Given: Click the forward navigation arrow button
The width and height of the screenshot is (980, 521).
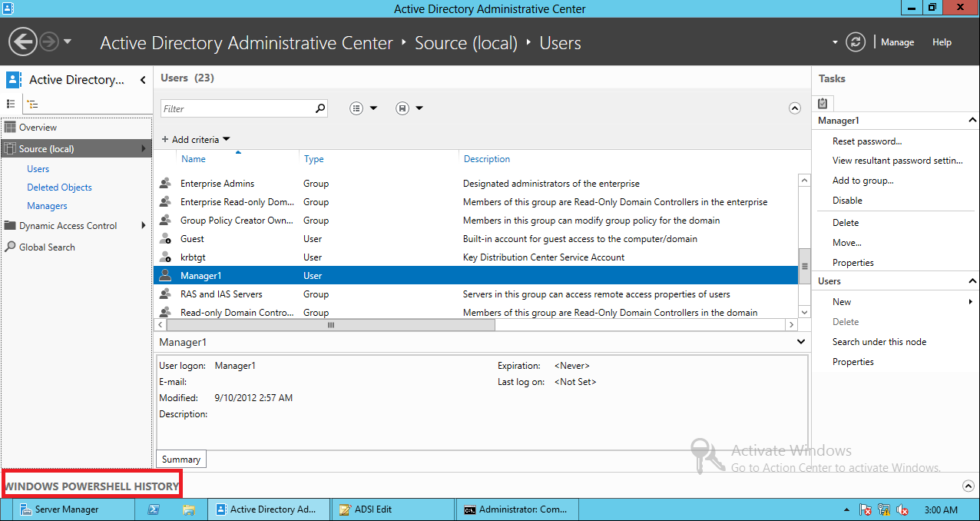Looking at the screenshot, I should pos(48,41).
